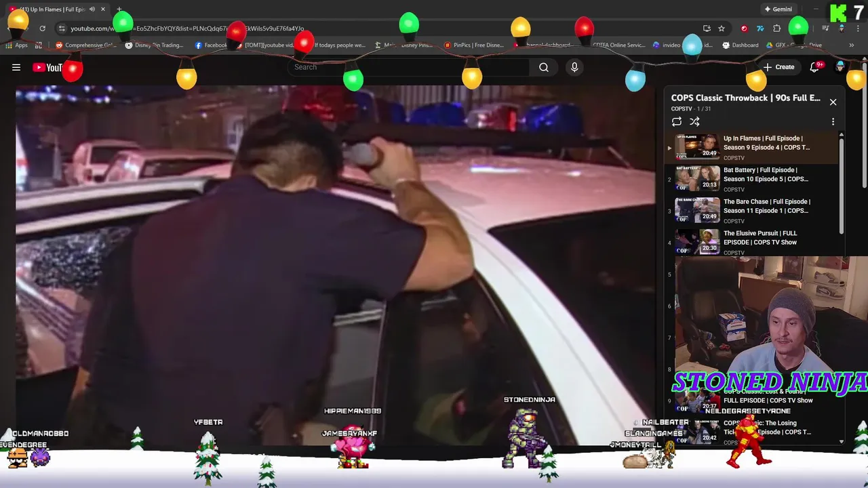
Task: Open The Bare Chase thumbnail in playlist
Action: click(697, 210)
